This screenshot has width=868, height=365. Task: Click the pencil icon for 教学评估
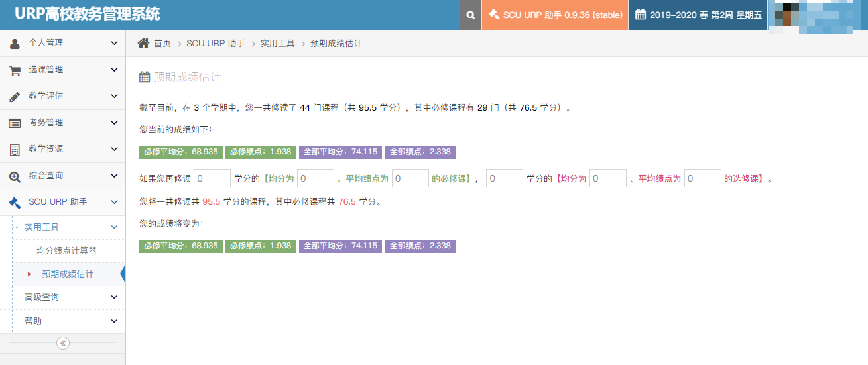pos(15,96)
